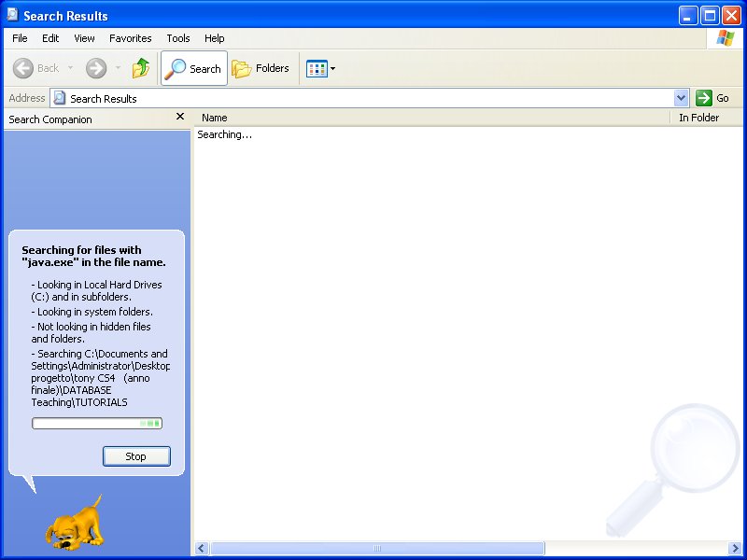Maximize the Search Results window

coord(710,16)
